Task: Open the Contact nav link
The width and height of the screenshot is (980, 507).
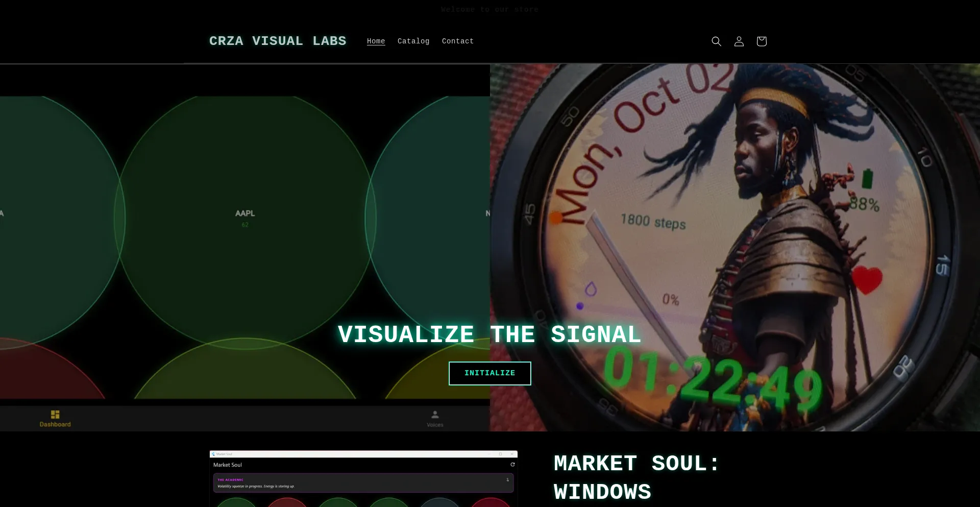Action: pos(458,41)
